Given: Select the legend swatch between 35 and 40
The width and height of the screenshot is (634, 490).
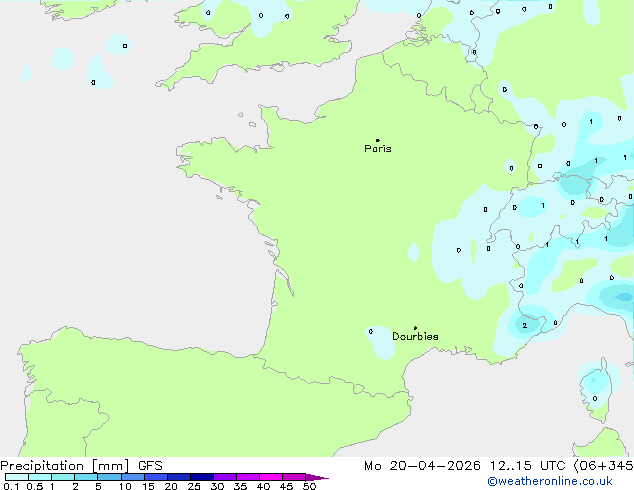Looking at the screenshot, I should (248, 477).
